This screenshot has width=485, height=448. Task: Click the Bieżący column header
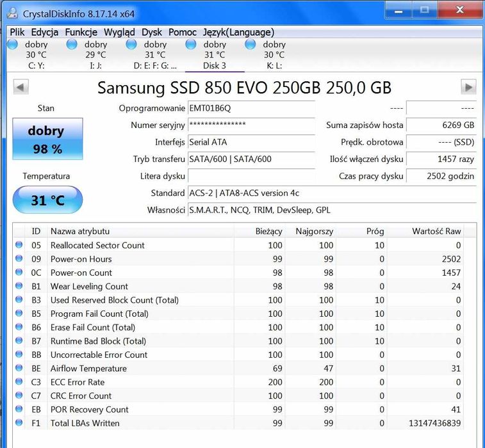click(259, 231)
